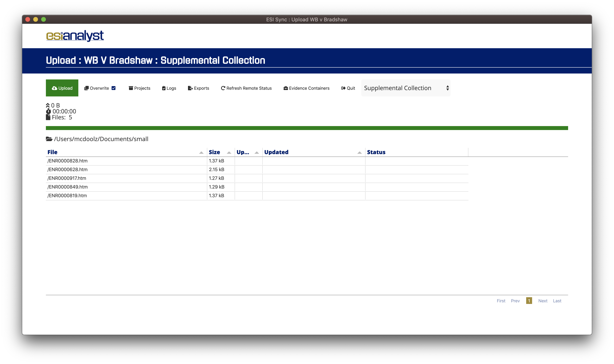Click the green Upload button
The width and height of the screenshot is (614, 364).
pyautogui.click(x=62, y=88)
